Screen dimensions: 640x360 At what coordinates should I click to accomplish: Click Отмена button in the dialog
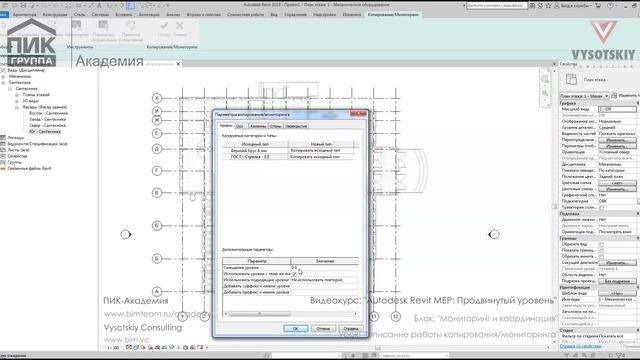tap(323, 329)
